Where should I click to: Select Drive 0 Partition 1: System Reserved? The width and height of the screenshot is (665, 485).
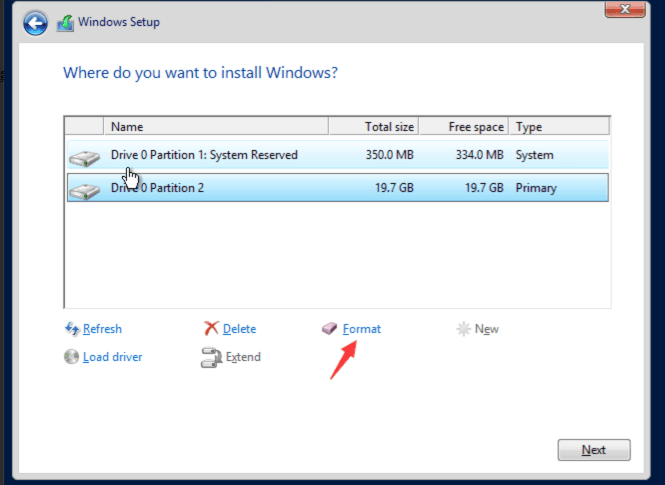(x=338, y=155)
